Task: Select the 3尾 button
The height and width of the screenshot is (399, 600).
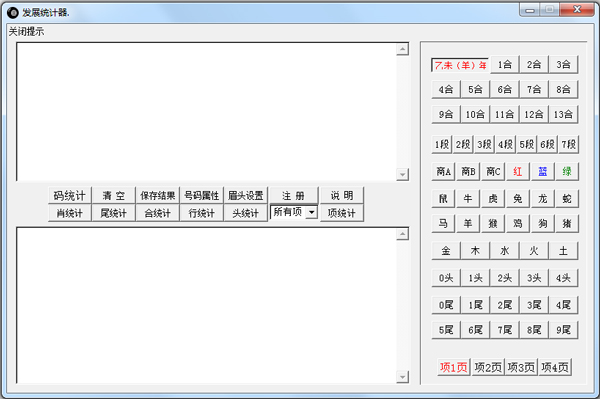Action: (x=534, y=305)
